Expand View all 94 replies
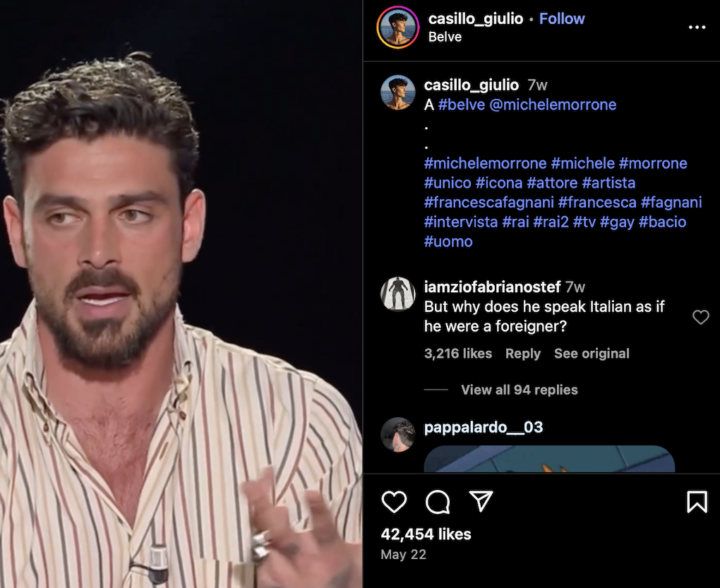Screen dimensions: 720x588 point(520,390)
